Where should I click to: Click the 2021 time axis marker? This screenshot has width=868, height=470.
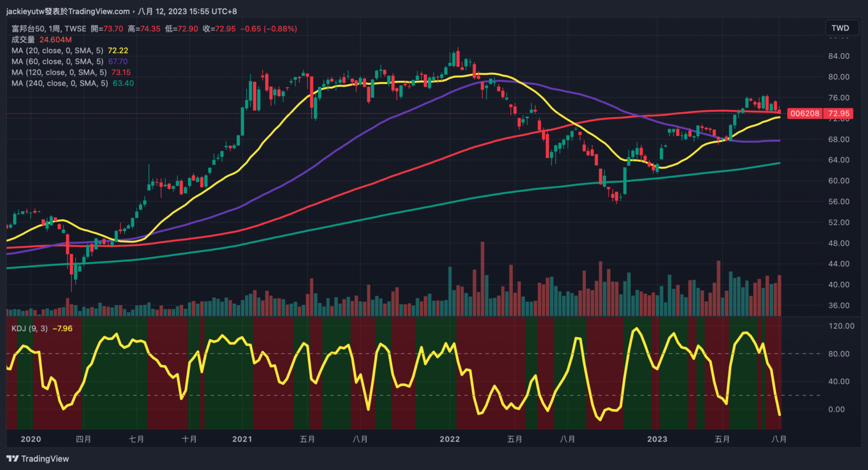pyautogui.click(x=242, y=439)
